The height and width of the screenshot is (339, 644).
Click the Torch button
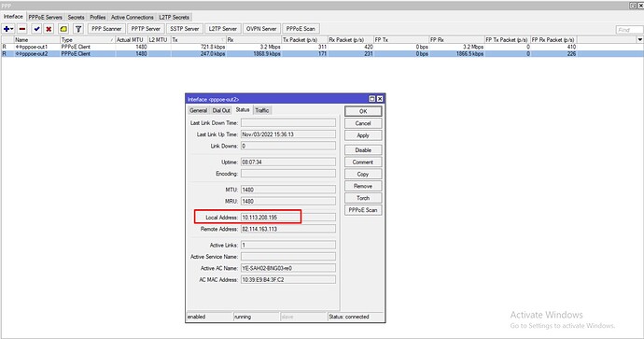click(363, 198)
